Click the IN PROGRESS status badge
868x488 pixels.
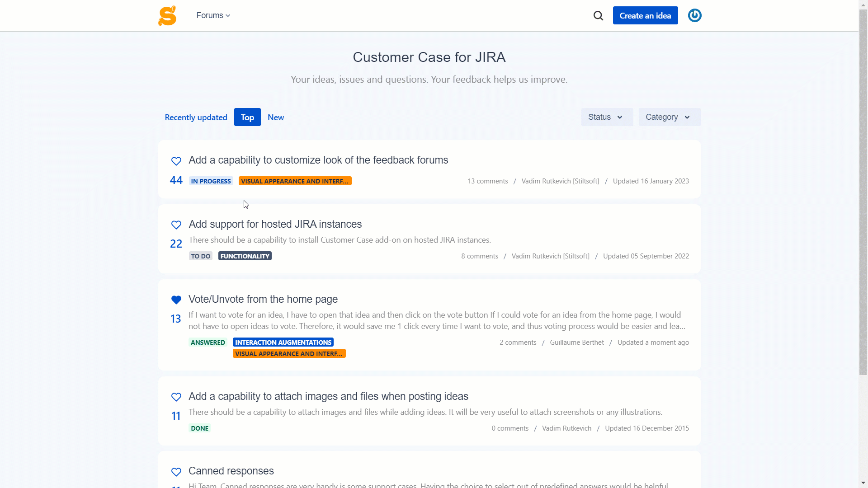[210, 181]
